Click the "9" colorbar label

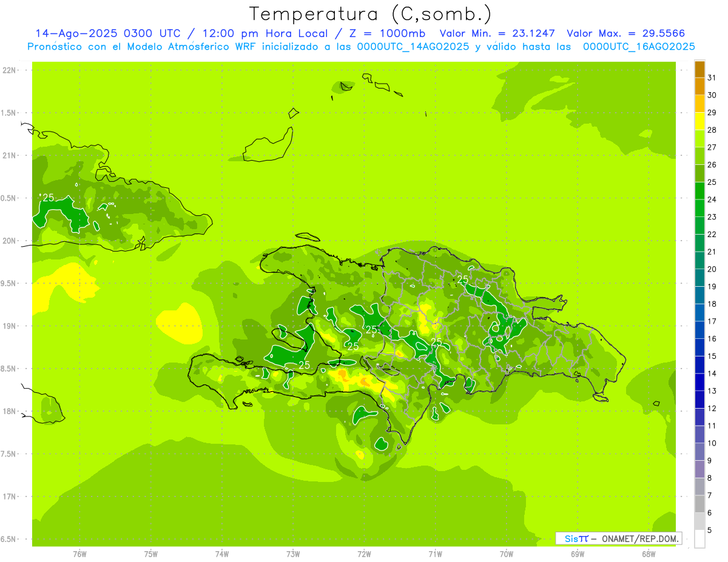709,461
